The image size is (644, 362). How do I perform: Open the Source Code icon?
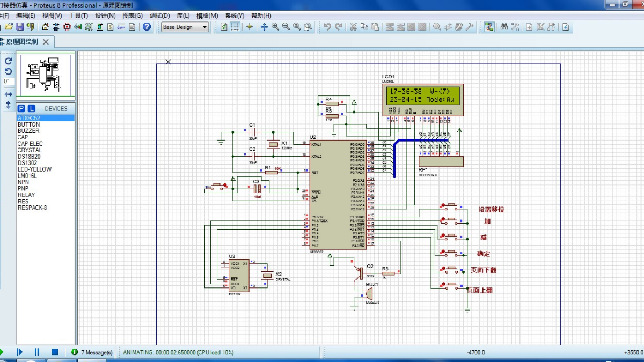121,27
